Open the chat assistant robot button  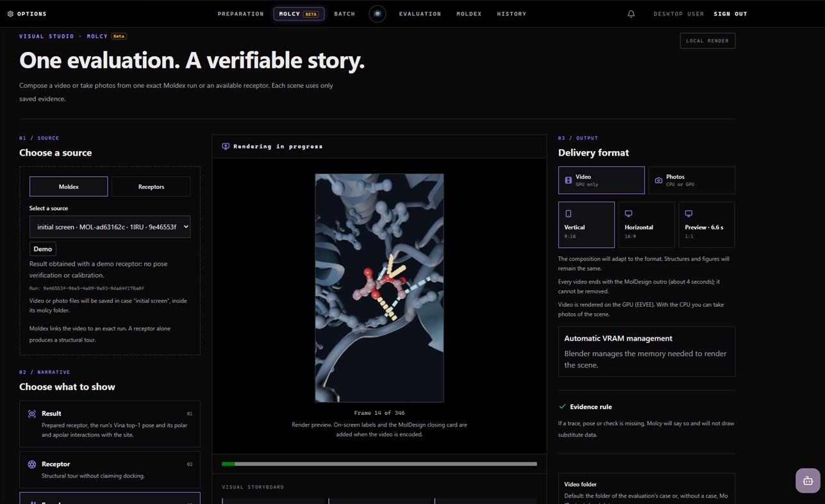808,480
